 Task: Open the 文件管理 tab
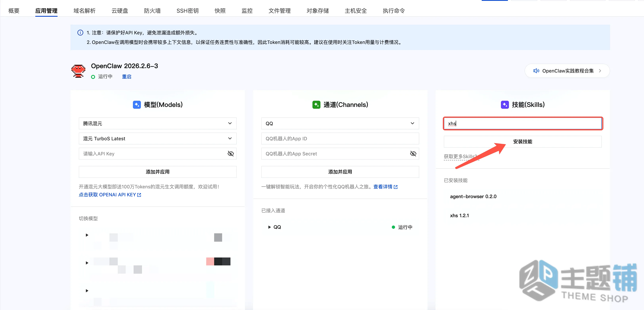click(280, 11)
